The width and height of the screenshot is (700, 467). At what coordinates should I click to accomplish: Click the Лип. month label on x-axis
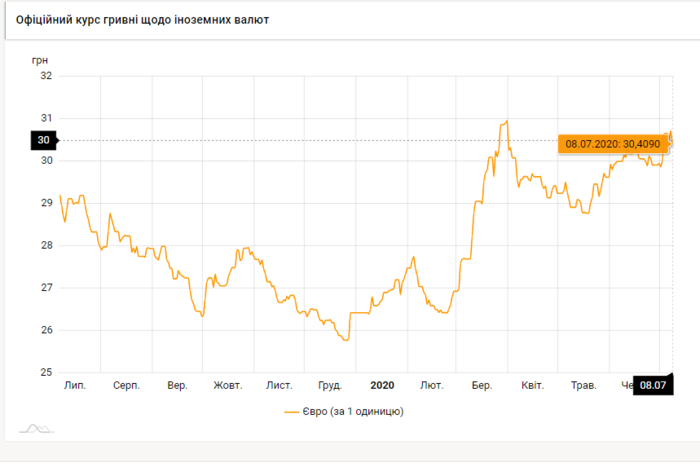[x=74, y=385]
